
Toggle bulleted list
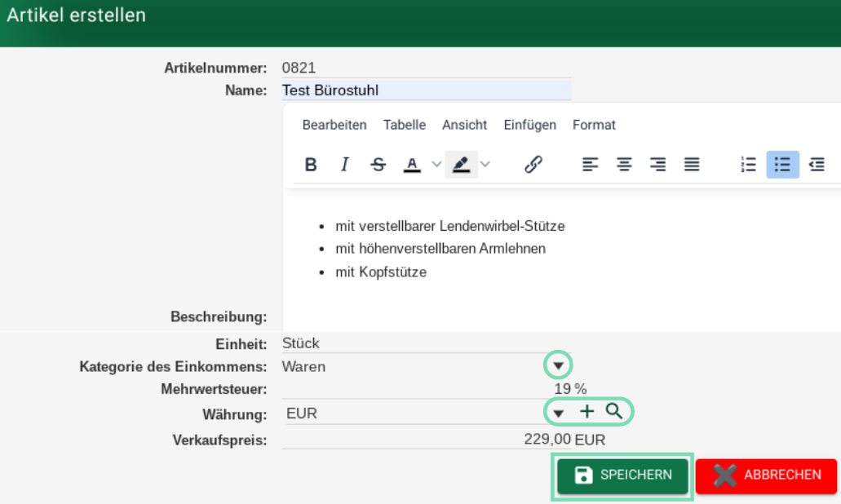782,165
